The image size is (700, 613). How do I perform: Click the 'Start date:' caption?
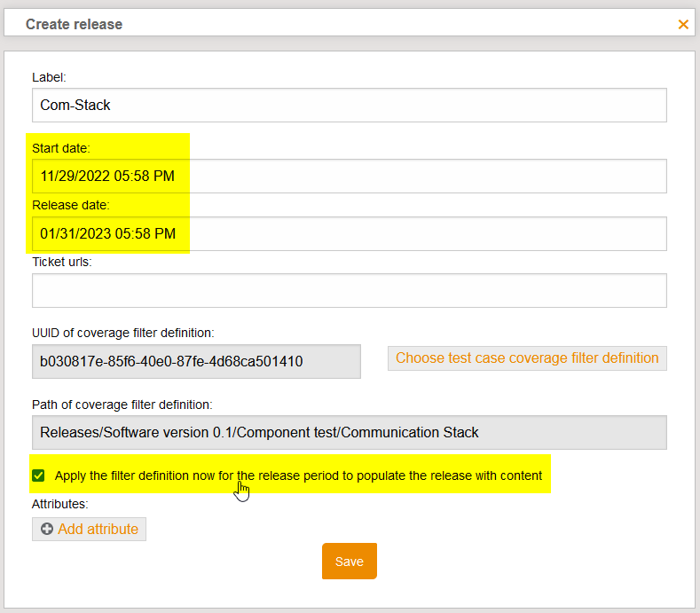(60, 148)
